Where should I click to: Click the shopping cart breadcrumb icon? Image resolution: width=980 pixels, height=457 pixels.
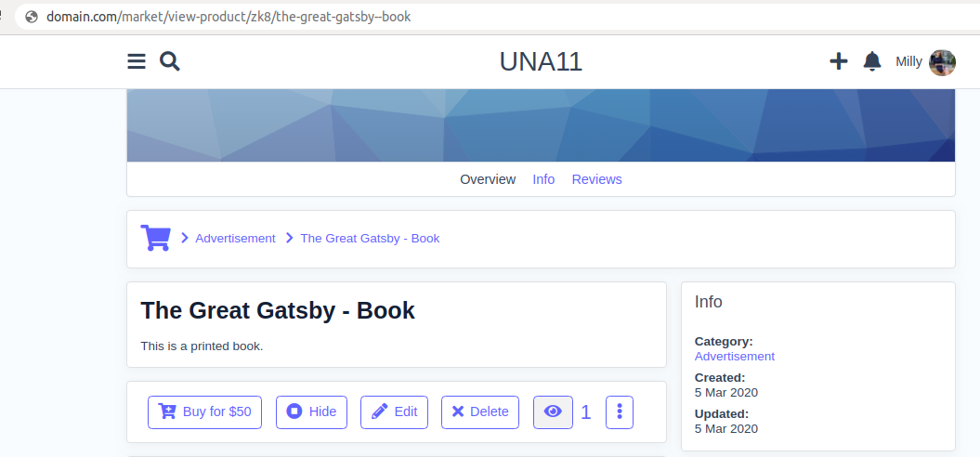click(x=155, y=238)
